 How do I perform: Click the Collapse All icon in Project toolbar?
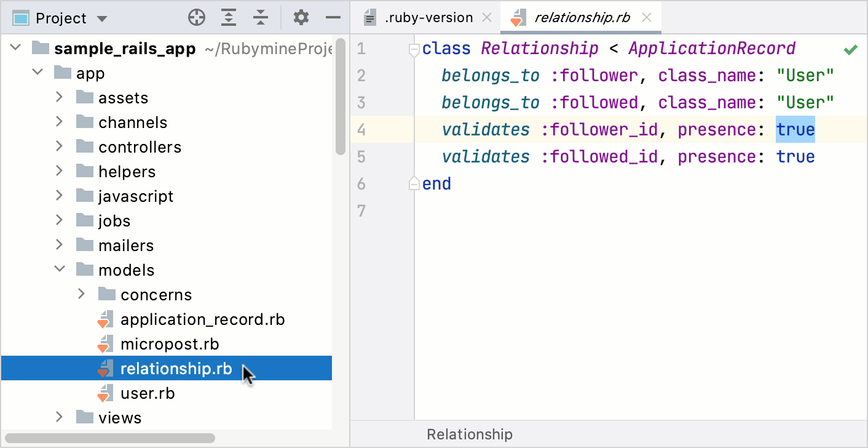pyautogui.click(x=261, y=17)
